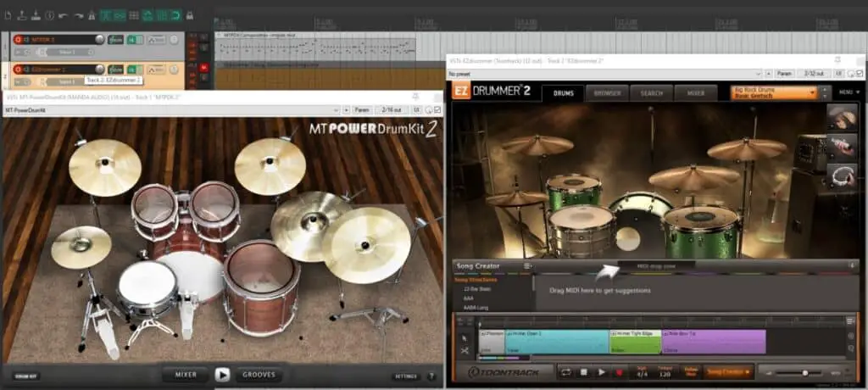Toggle auto-crossfade button in REAPER toolbar

point(105,15)
